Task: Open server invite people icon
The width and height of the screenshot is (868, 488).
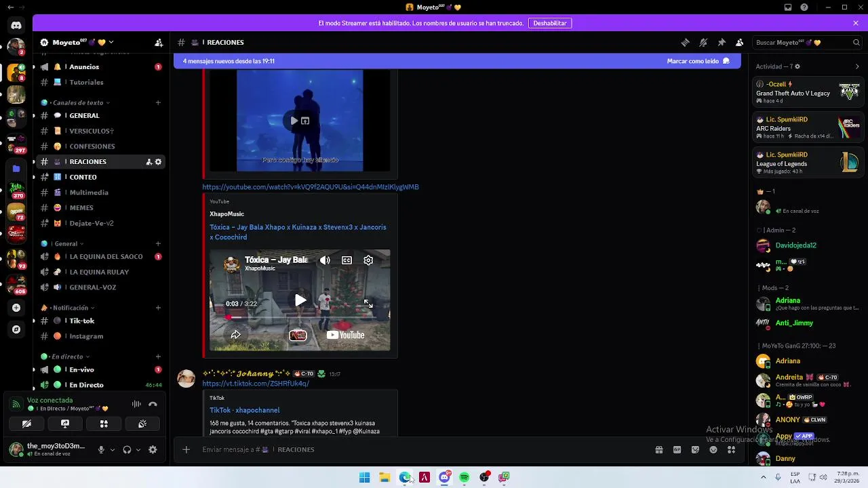Action: click(159, 42)
